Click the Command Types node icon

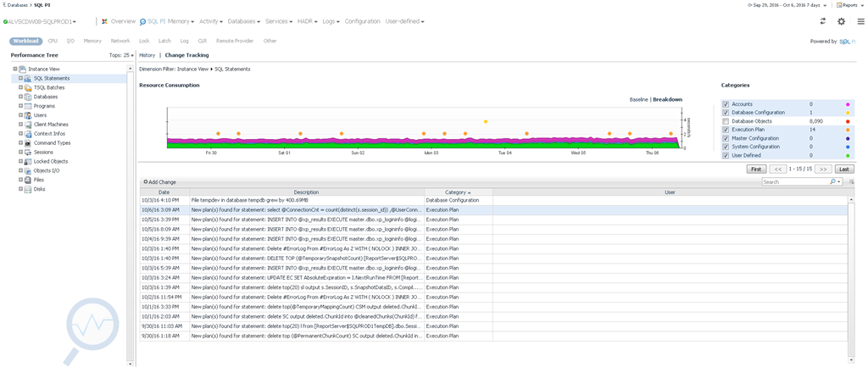[x=28, y=142]
